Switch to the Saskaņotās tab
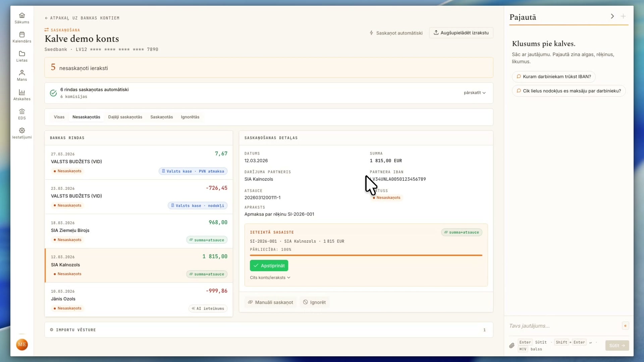Viewport: 644px width, 362px height. click(162, 117)
